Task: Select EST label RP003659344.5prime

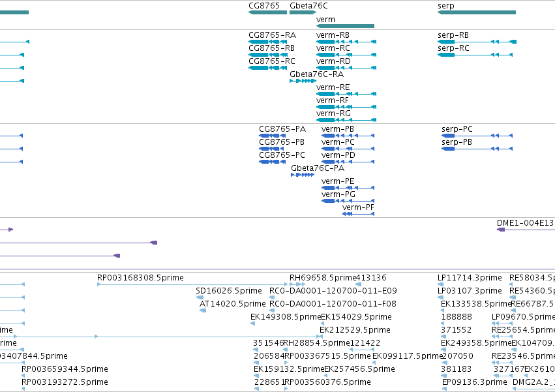Action: [x=65, y=369]
